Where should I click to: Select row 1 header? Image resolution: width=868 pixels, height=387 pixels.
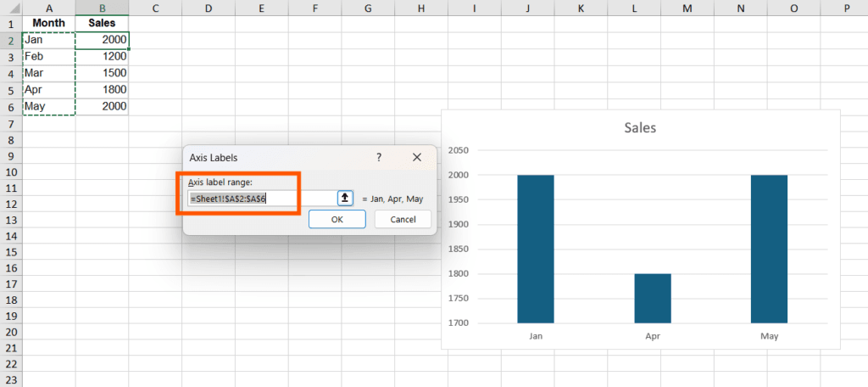[11, 25]
